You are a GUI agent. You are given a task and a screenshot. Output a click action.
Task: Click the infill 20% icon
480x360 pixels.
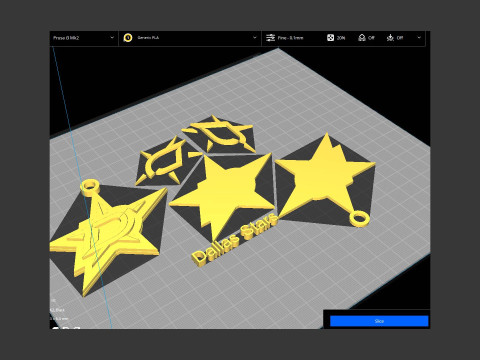[x=330, y=38]
